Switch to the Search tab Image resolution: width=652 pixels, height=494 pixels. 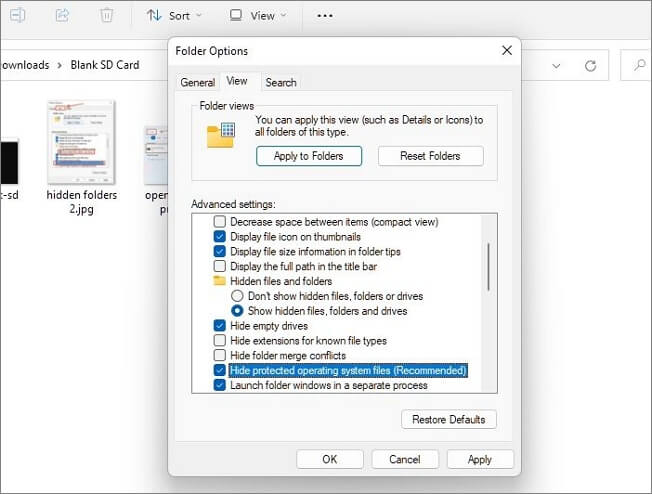[281, 83]
